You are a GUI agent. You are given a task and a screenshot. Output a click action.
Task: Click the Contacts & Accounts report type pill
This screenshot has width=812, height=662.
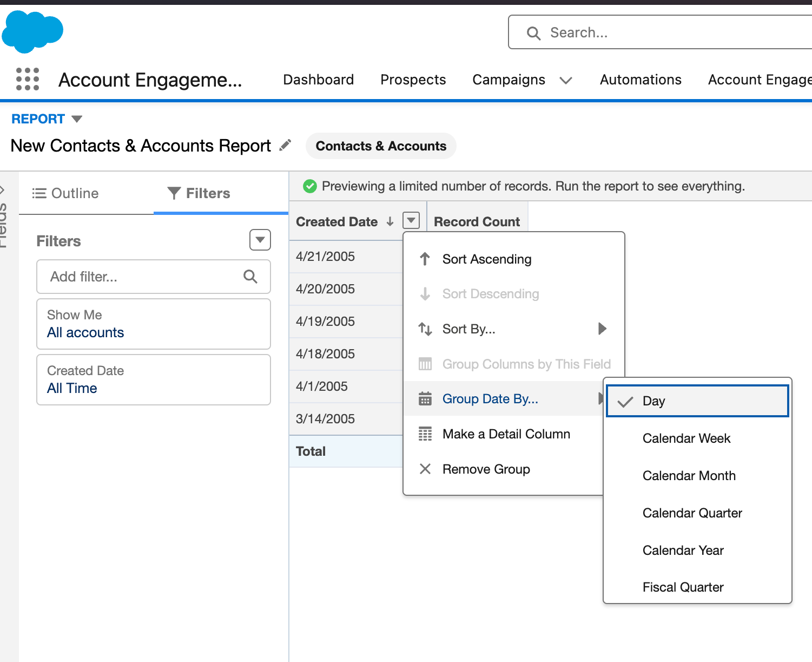381,146
